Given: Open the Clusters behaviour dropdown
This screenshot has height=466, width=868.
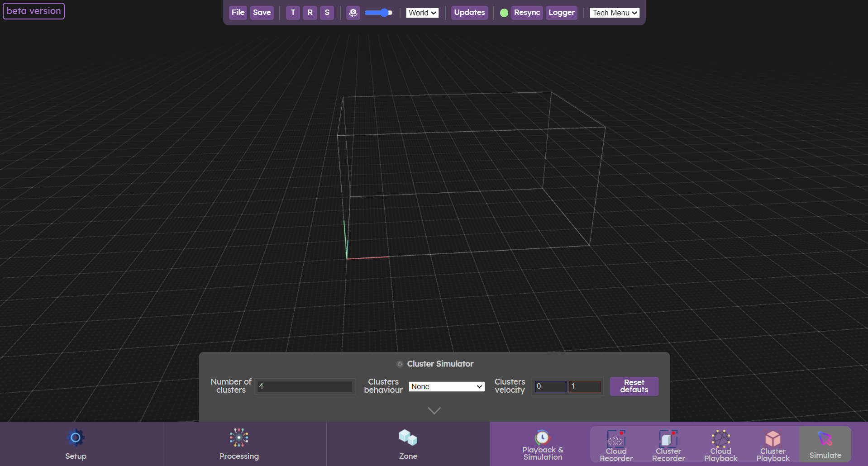Looking at the screenshot, I should (446, 386).
